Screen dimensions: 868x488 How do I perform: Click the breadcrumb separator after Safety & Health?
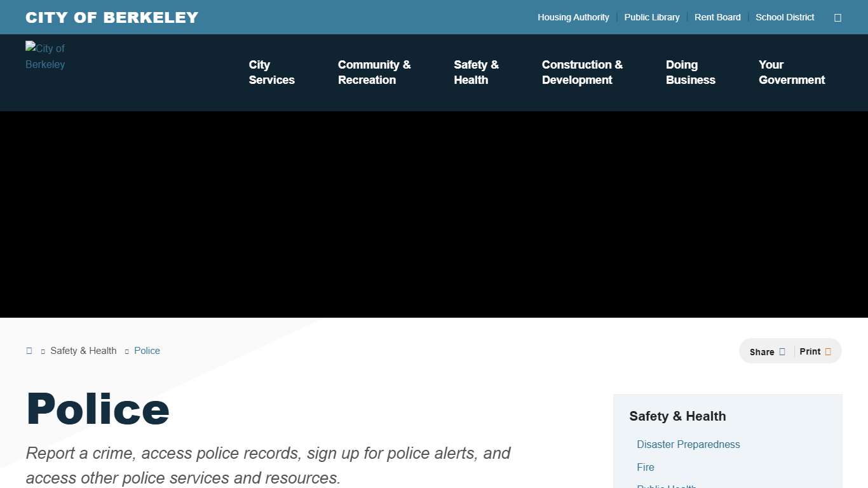[126, 350]
